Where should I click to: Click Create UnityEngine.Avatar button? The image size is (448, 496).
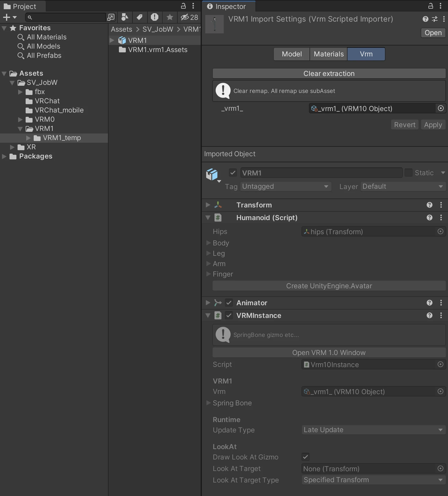(x=329, y=286)
